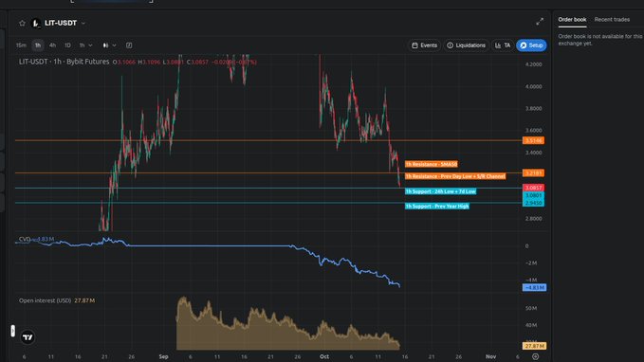Image resolution: width=644 pixels, height=362 pixels.
Task: Click the blue Setup button
Action: point(531,45)
